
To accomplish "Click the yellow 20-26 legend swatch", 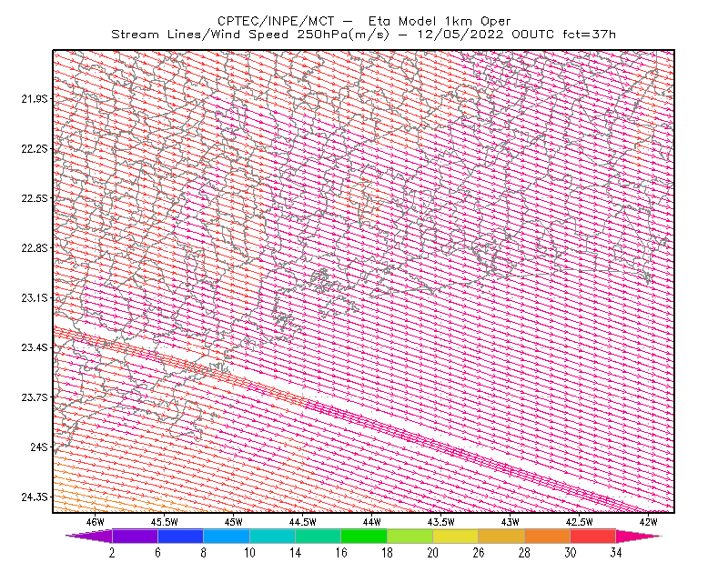I will tap(456, 536).
